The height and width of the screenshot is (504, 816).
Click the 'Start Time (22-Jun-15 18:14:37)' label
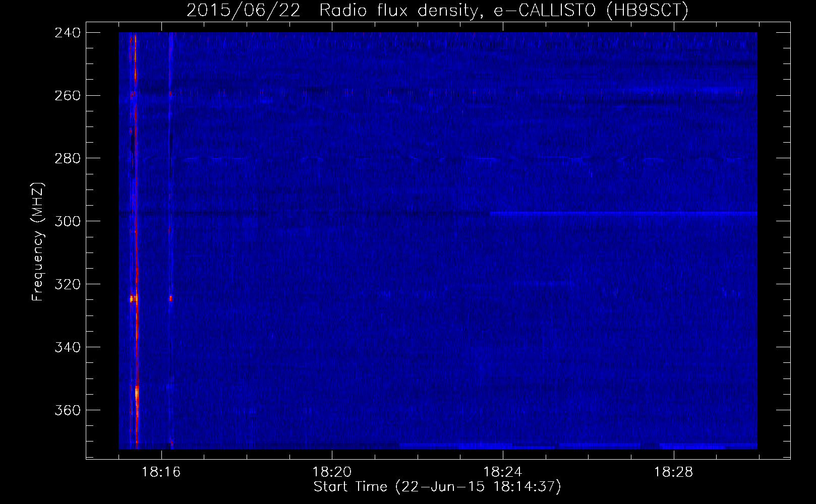pos(437,487)
